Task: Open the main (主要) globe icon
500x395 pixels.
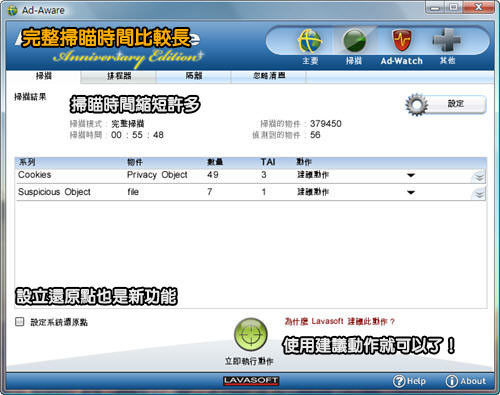Action: click(310, 41)
